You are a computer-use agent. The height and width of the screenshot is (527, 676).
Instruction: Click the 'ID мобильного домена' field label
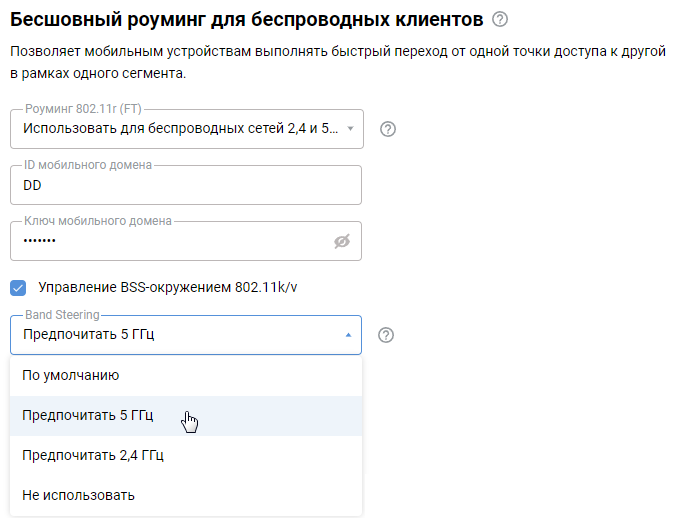click(88, 164)
